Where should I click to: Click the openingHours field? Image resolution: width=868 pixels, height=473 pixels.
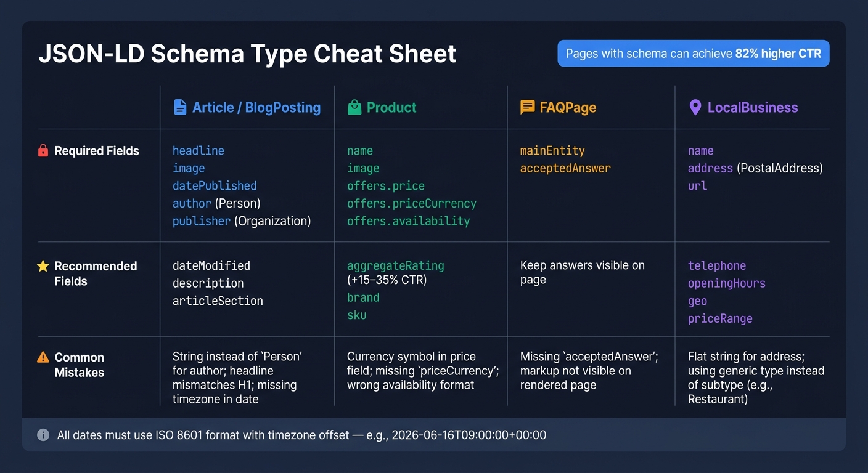(727, 283)
